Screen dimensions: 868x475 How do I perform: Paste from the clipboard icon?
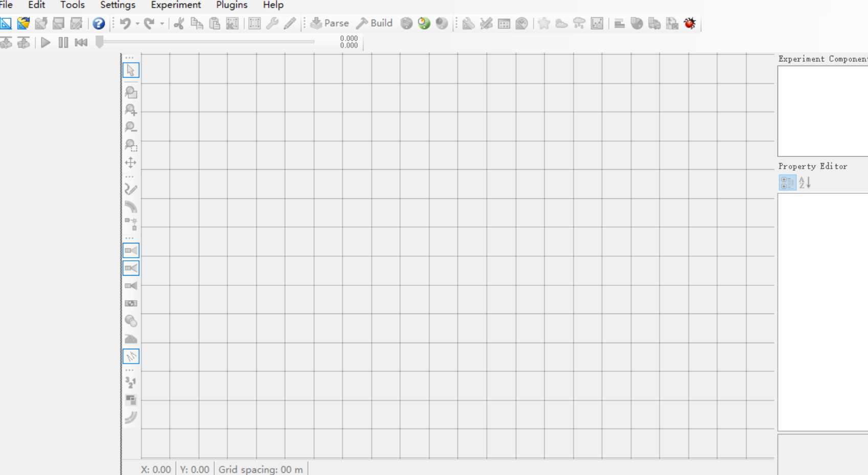point(214,24)
